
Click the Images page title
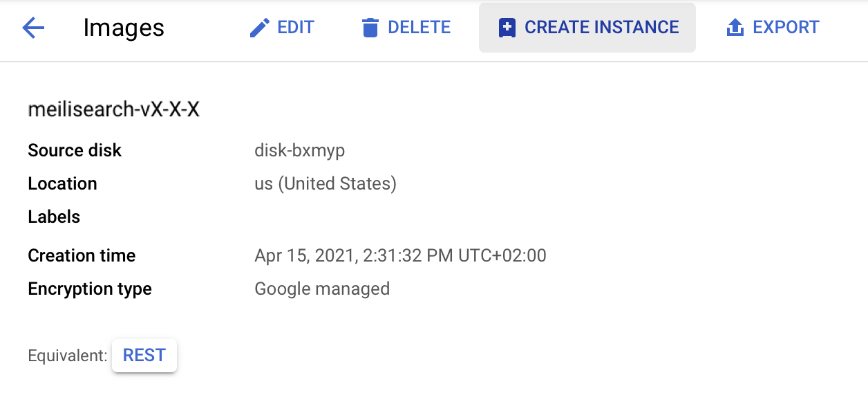(x=123, y=28)
